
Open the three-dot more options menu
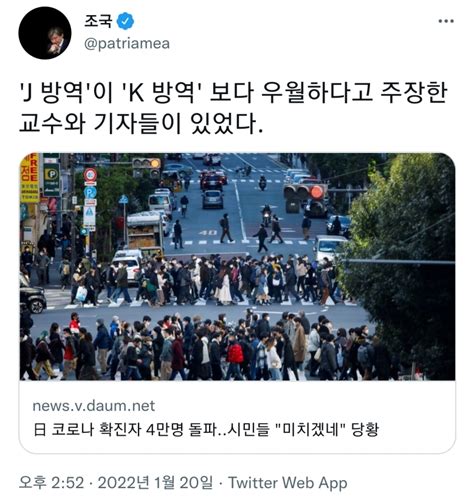(446, 21)
